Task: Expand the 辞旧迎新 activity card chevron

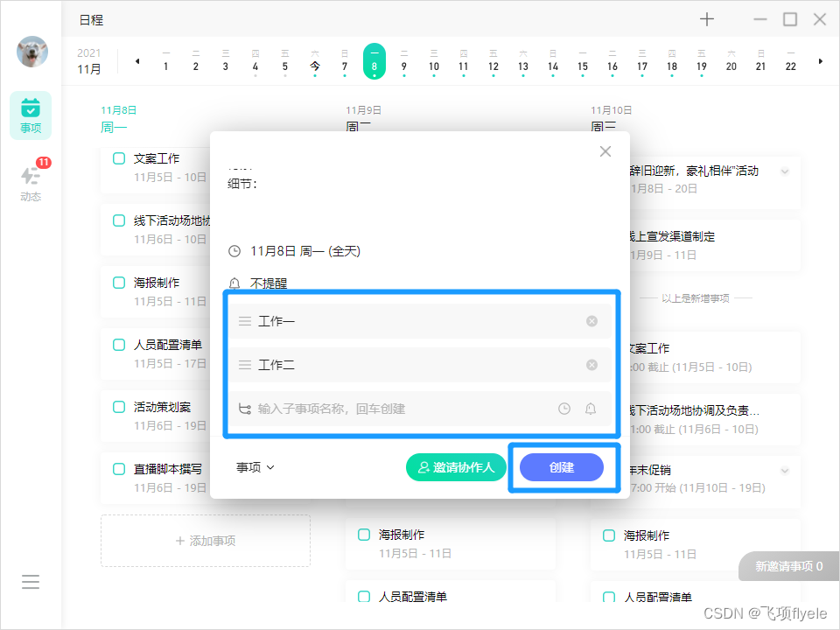Action: 785,171
